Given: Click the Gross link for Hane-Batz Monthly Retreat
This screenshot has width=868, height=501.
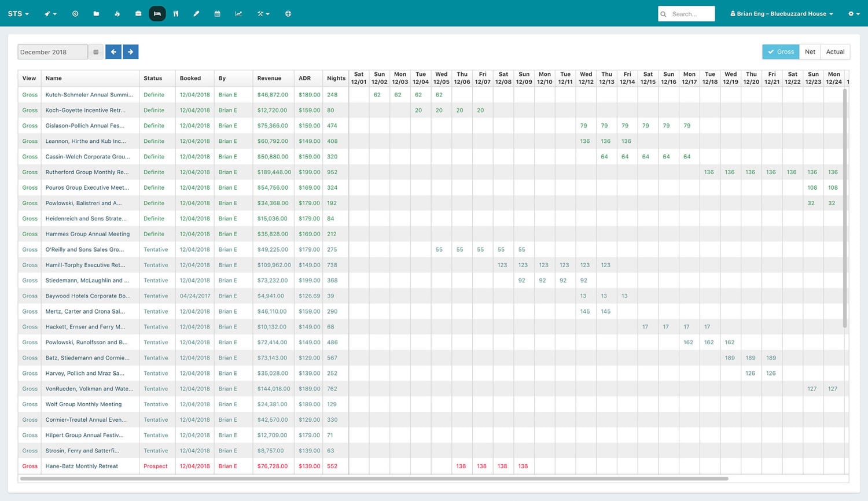Looking at the screenshot, I should pos(30,466).
